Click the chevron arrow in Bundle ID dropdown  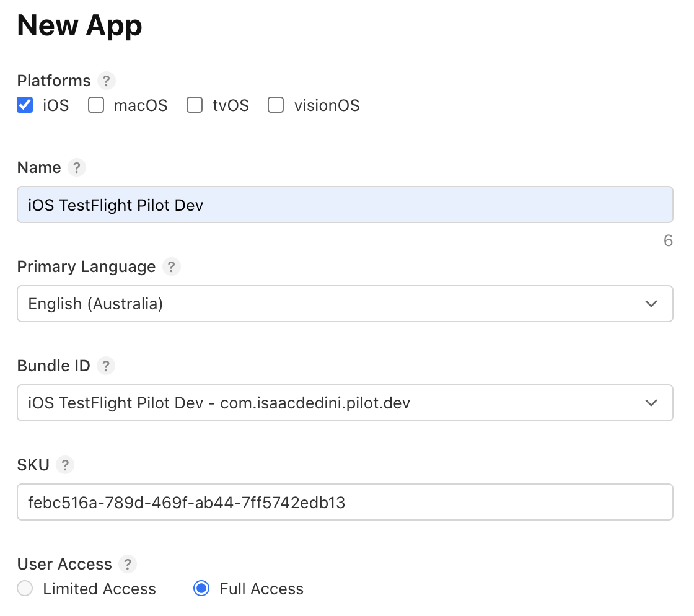(x=651, y=403)
